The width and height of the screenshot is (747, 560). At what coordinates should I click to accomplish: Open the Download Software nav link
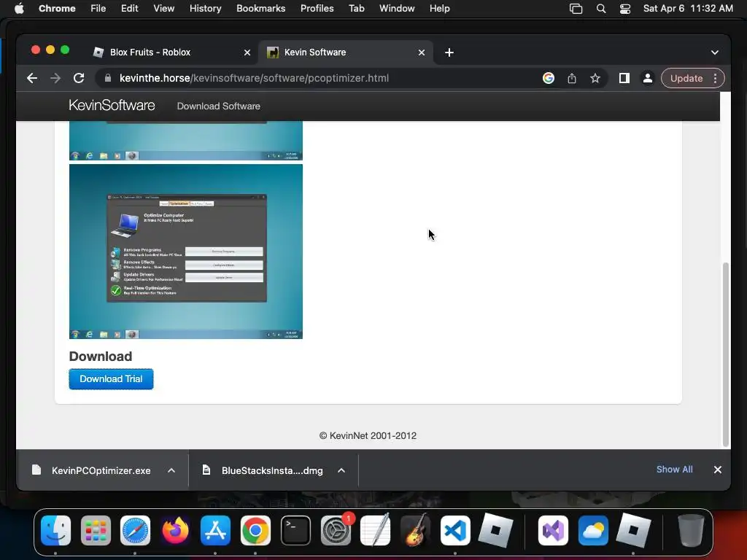coord(218,106)
